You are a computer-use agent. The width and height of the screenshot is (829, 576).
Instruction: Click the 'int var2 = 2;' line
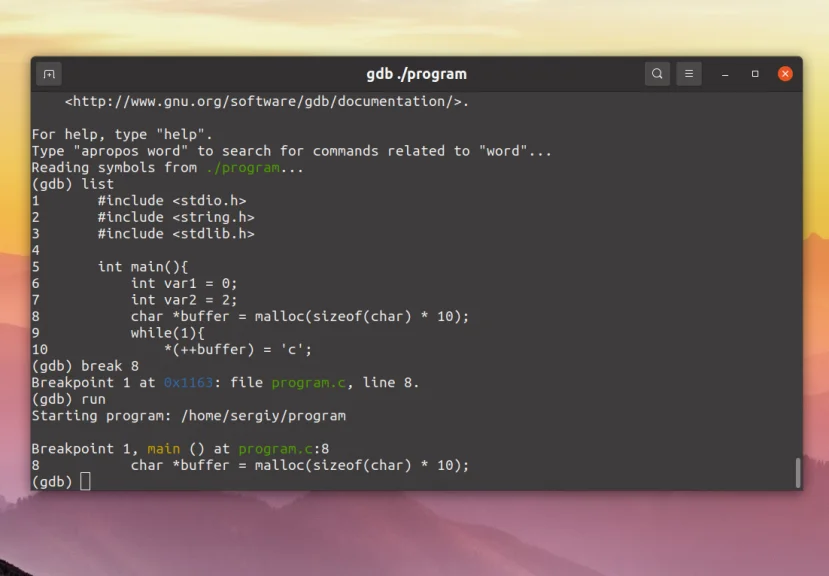click(x=184, y=300)
